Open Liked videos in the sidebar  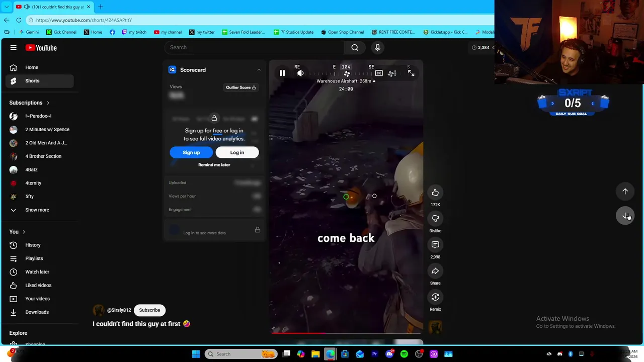coord(39,286)
